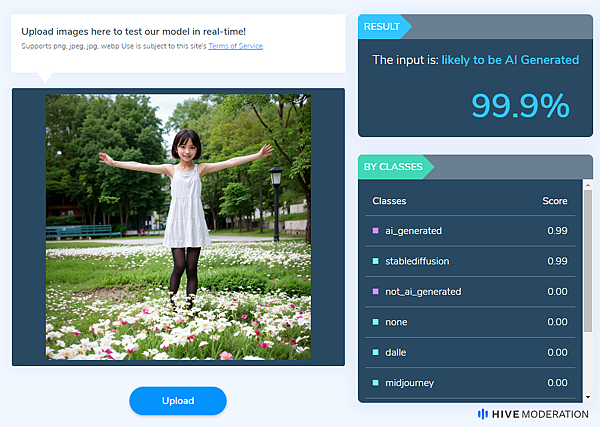Click the 99.9% result score
The image size is (600, 427).
point(520,106)
